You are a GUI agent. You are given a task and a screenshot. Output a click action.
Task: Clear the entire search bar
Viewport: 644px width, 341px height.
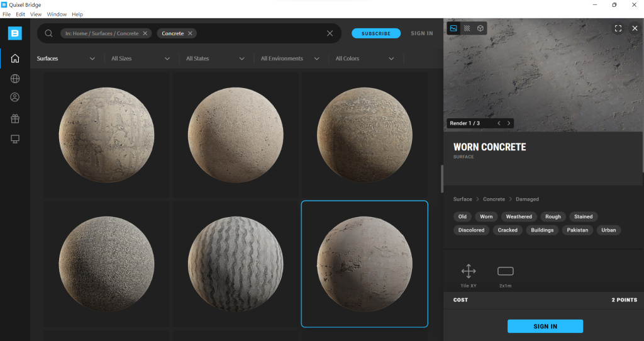pyautogui.click(x=330, y=33)
